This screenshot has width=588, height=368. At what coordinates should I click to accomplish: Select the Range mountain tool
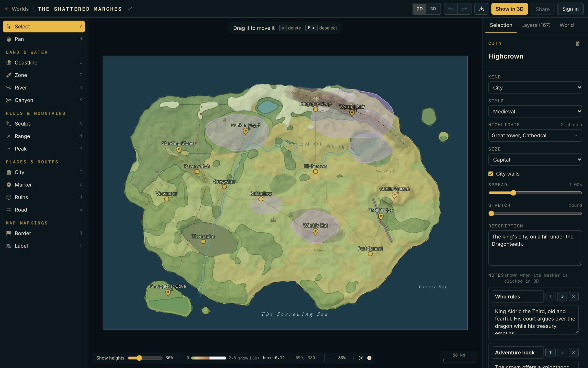44,136
